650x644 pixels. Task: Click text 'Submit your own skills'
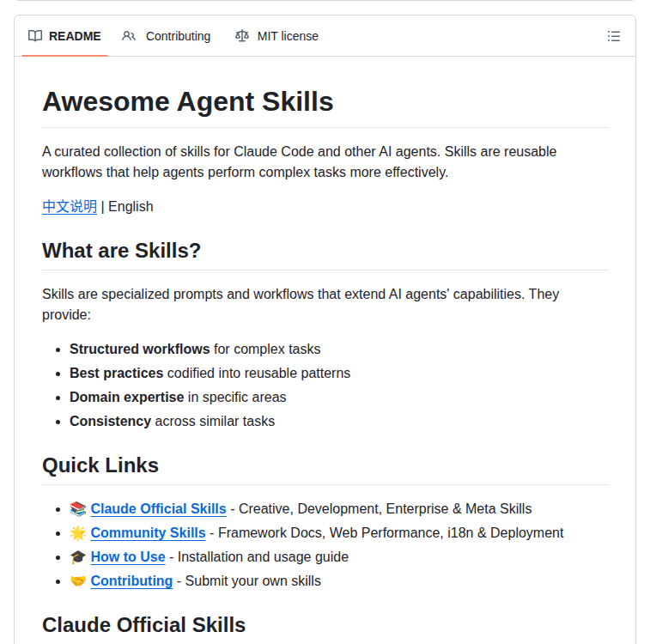[x=252, y=580]
